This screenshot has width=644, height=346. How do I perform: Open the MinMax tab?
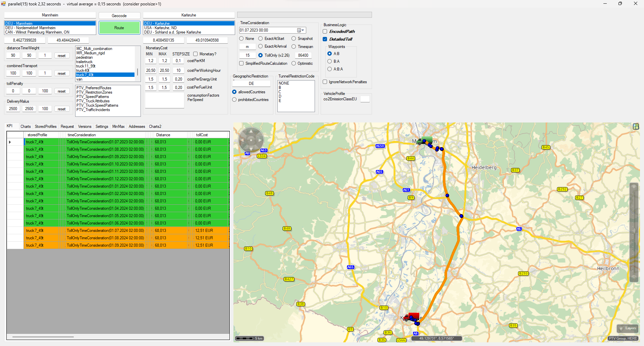118,127
